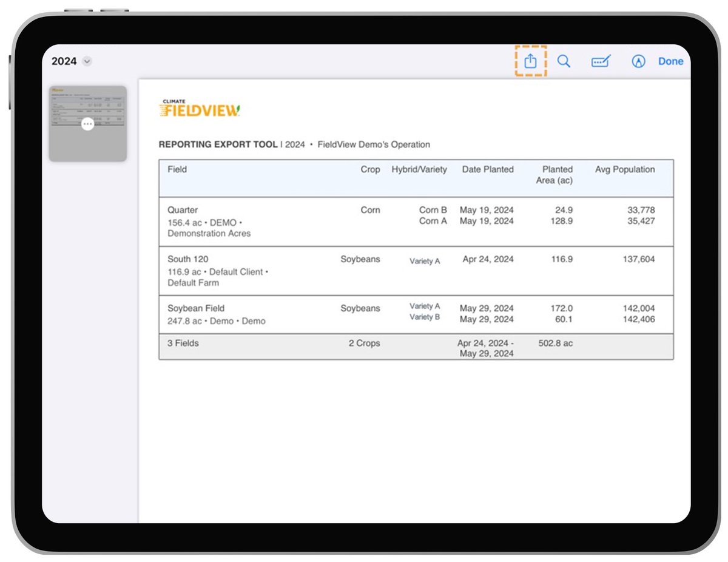The image size is (728, 562).
Task: Open the form fill signature tool
Action: [601, 61]
